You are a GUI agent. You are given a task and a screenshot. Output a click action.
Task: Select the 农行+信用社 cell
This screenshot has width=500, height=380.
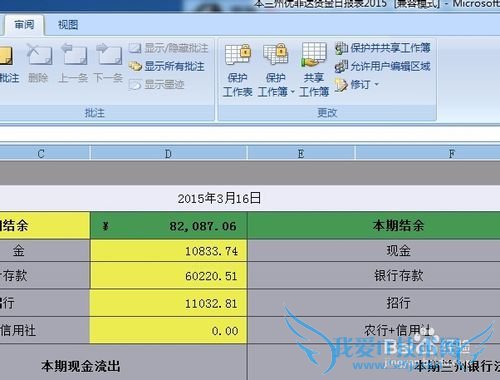click(374, 331)
